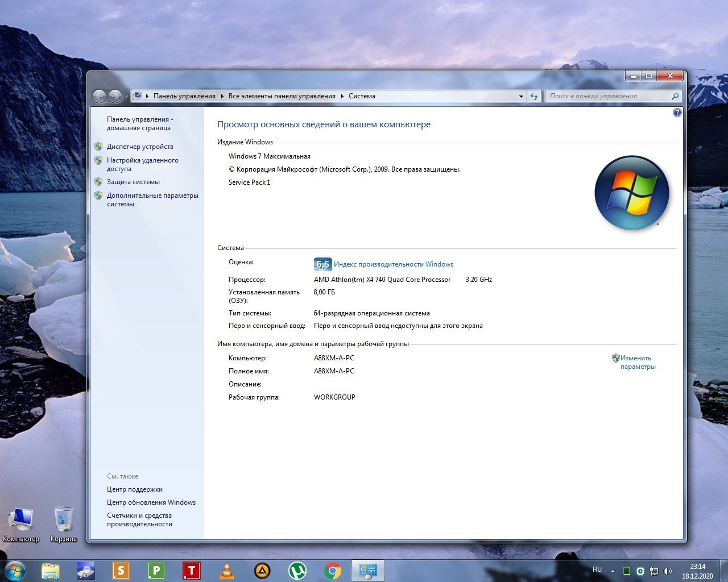Viewport: 728px width, 582px height.
Task: Open Настройка удаленного доступа
Action: 143,164
